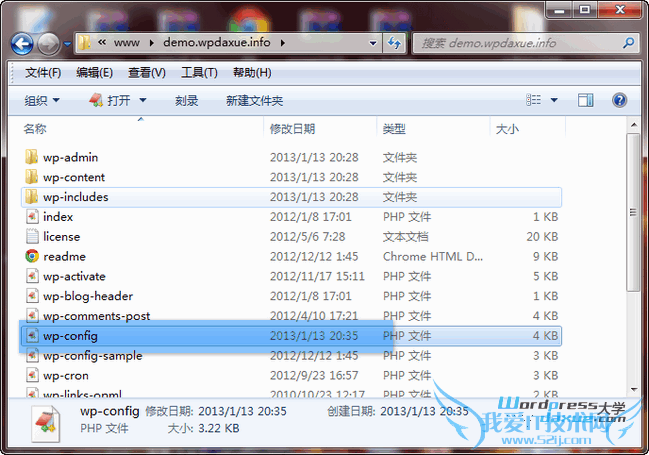Click the wp-admin folder name
The width and height of the screenshot is (649, 455).
point(70,158)
